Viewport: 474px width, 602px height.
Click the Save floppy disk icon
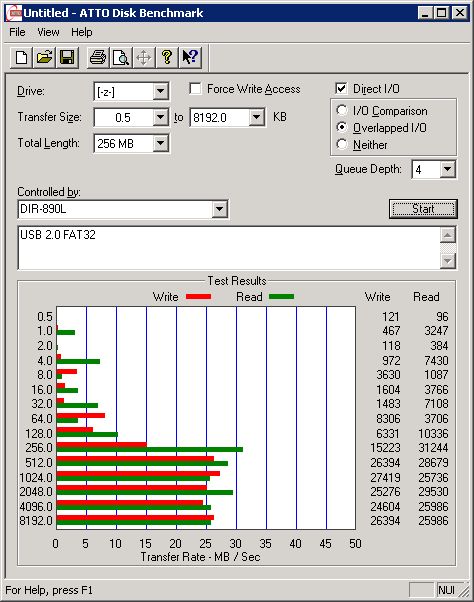(67, 58)
